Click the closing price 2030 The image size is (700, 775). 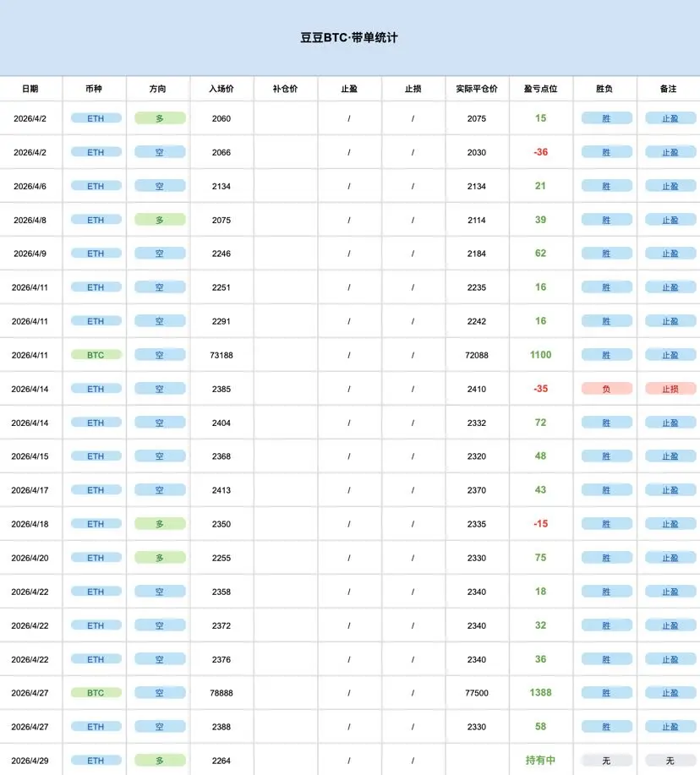[x=477, y=152]
